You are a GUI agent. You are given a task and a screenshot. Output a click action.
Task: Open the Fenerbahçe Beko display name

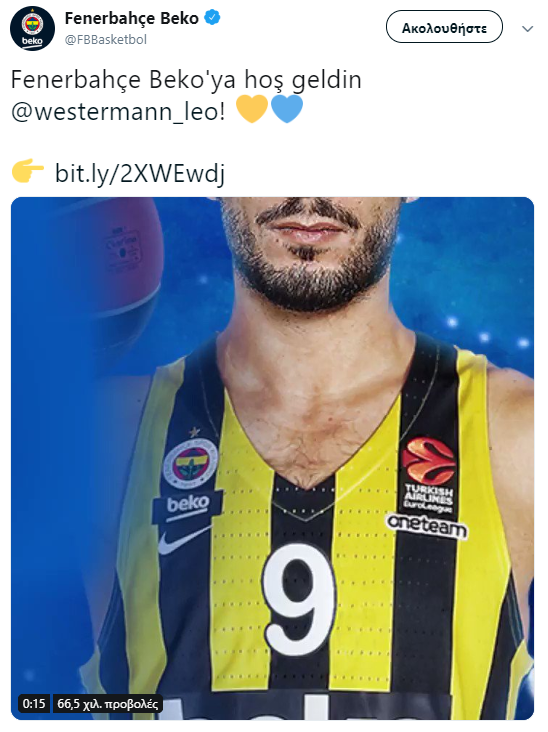coord(132,18)
